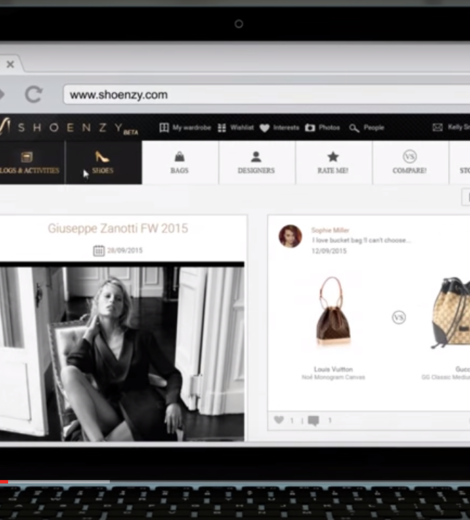The height and width of the screenshot is (520, 470).
Task: Select Noé Monogram Canvas label
Action: tap(333, 377)
